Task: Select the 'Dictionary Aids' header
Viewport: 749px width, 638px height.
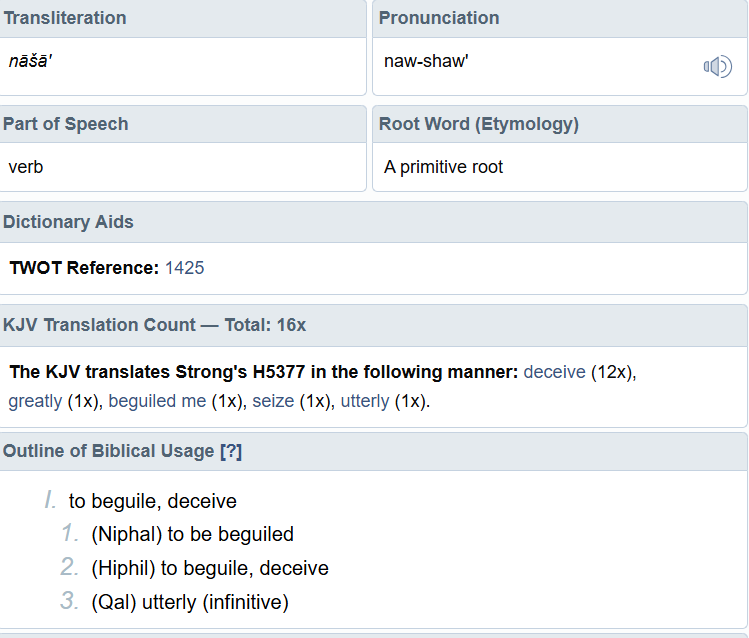Action: pyautogui.click(x=68, y=222)
